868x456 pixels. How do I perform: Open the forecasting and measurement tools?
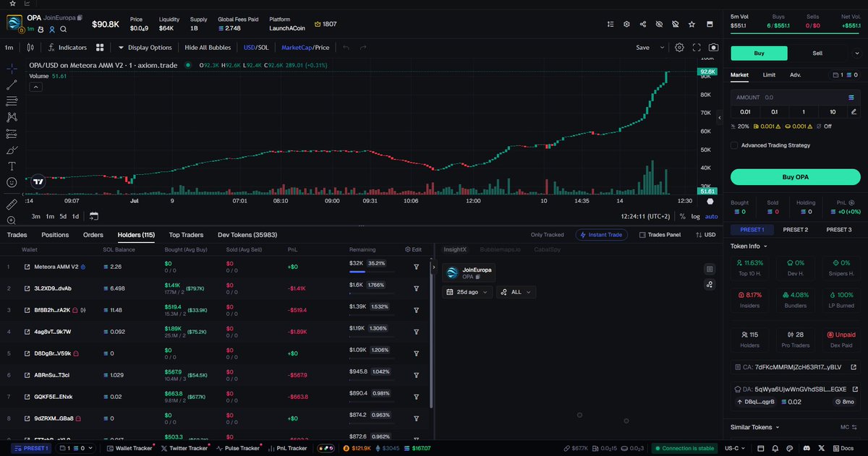pyautogui.click(x=12, y=134)
